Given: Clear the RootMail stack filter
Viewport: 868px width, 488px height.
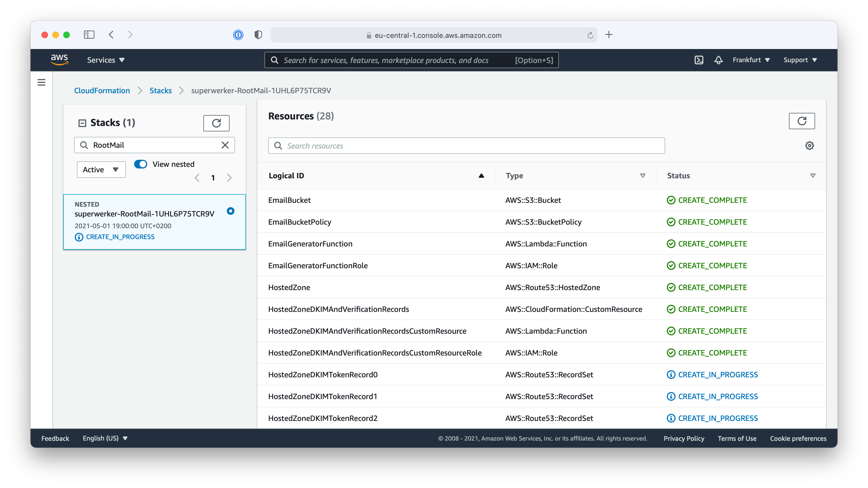Looking at the screenshot, I should (x=225, y=145).
